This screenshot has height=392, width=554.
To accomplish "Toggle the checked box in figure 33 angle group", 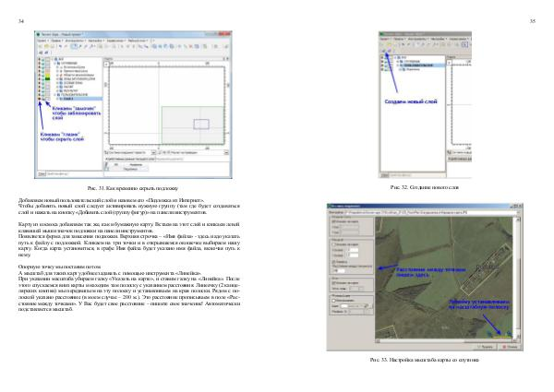I will coord(333,283).
